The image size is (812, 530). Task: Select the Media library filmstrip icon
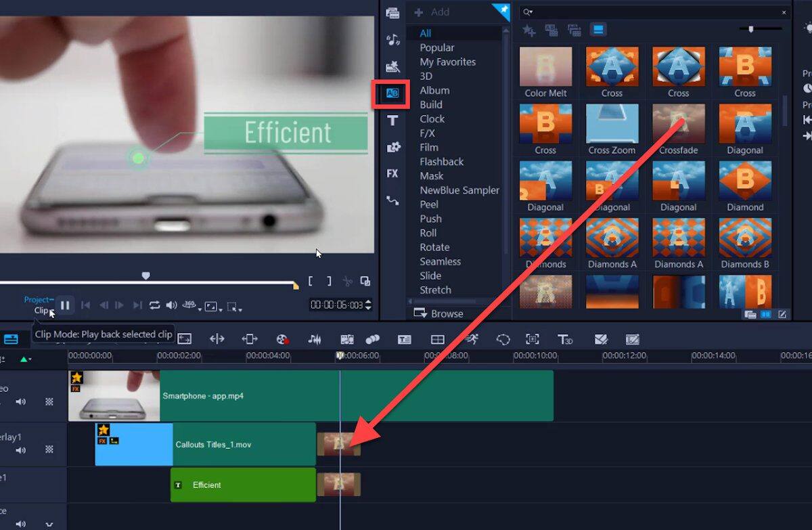[x=392, y=12]
